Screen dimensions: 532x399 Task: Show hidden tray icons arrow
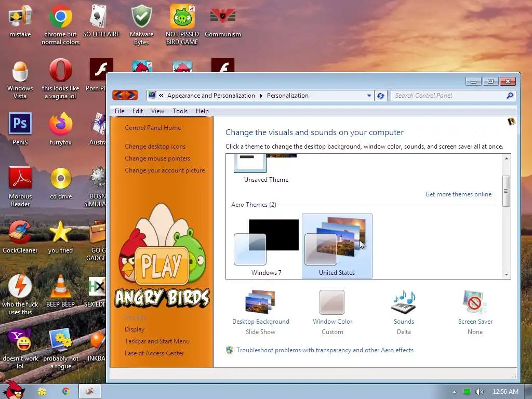pyautogui.click(x=454, y=392)
